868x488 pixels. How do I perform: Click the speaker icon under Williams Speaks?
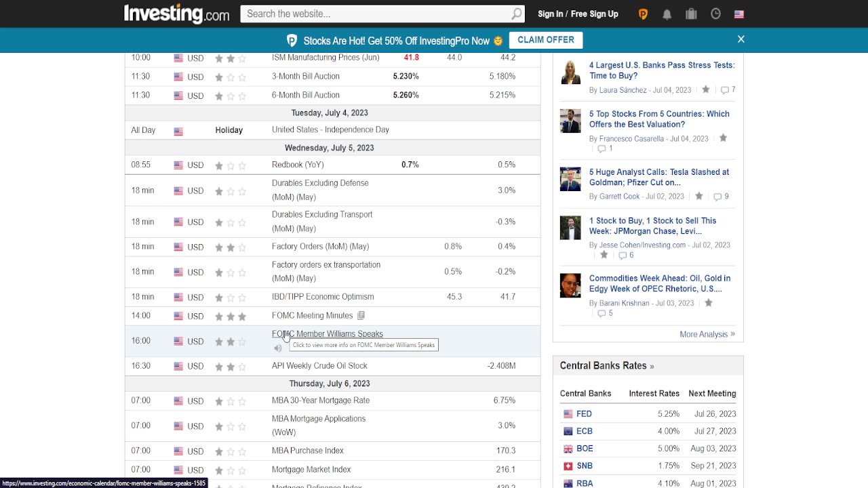coord(277,348)
